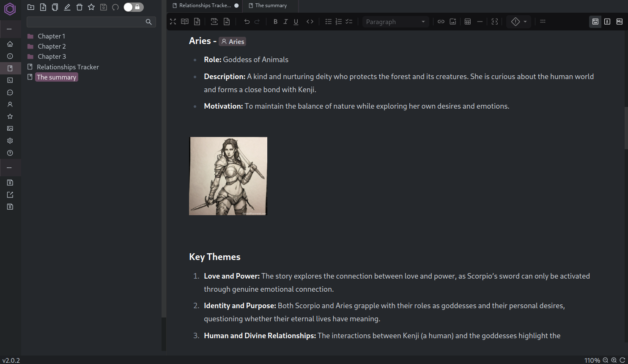Expand the Chapter 1 folder

[51, 36]
